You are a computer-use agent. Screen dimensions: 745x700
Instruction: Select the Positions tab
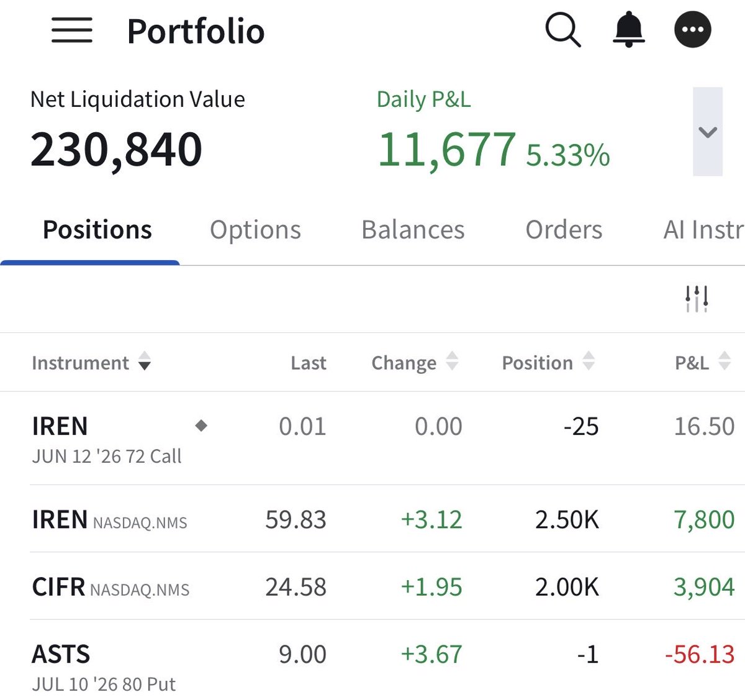pyautogui.click(x=97, y=230)
